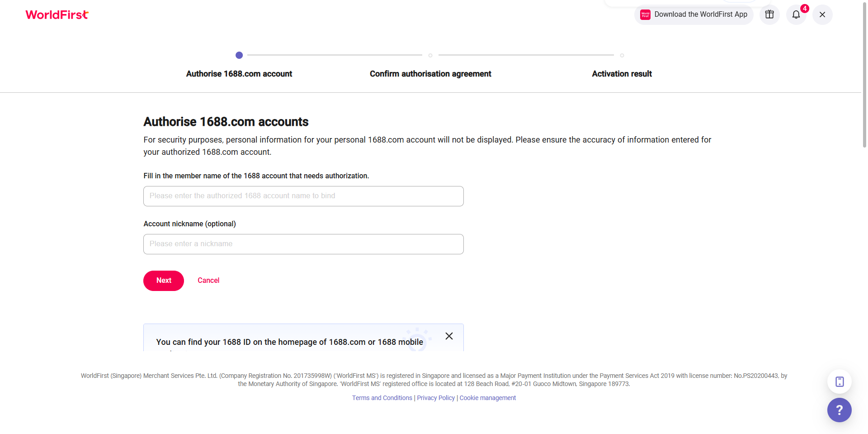This screenshot has height=434, width=868.
Task: Open the purple help question button
Action: click(839, 410)
